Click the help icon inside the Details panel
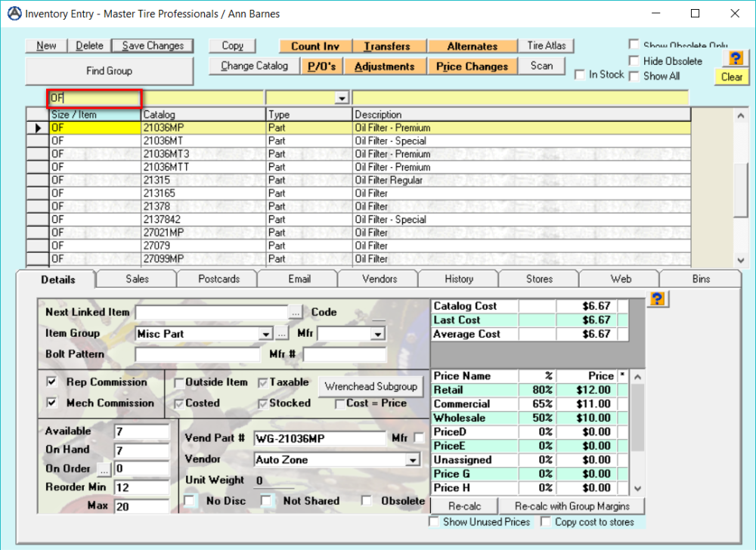The height and width of the screenshot is (550, 756). pos(657,299)
